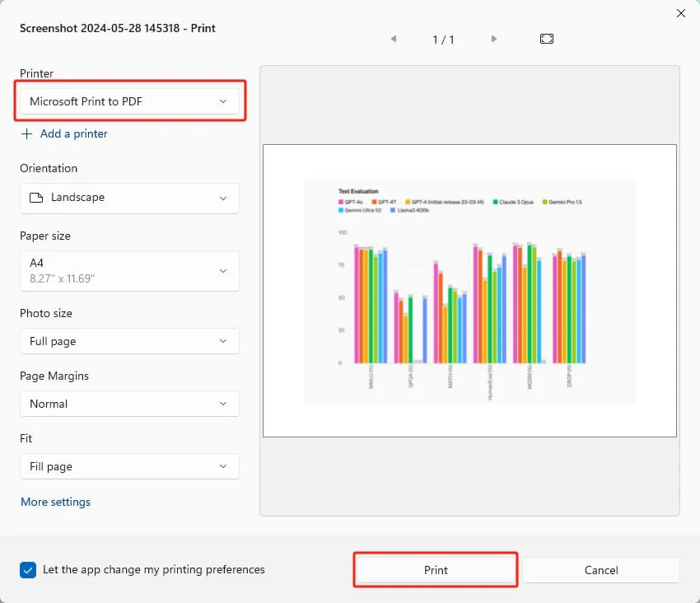Expand the Orientation dropdown set to Landscape
The height and width of the screenshot is (603, 700).
(x=129, y=198)
